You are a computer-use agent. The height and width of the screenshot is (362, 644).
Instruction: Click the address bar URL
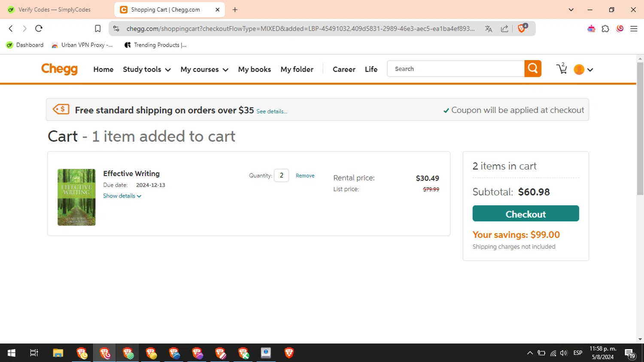click(301, 29)
